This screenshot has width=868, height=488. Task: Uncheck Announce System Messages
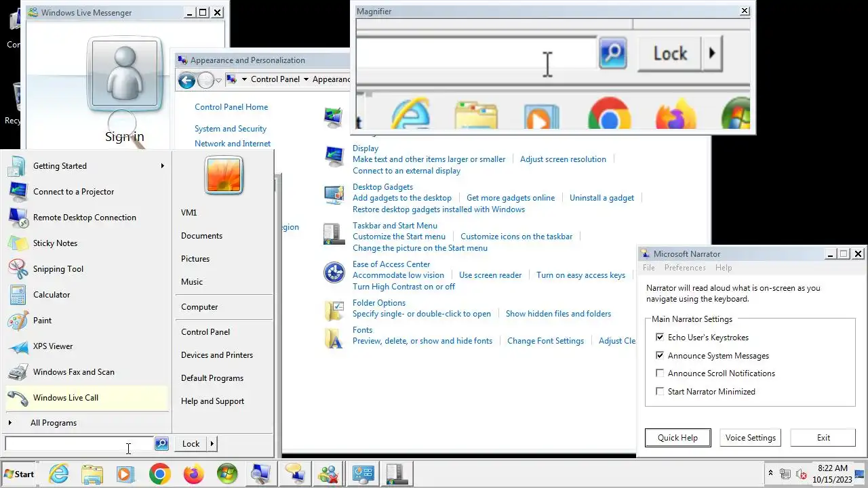coord(660,355)
